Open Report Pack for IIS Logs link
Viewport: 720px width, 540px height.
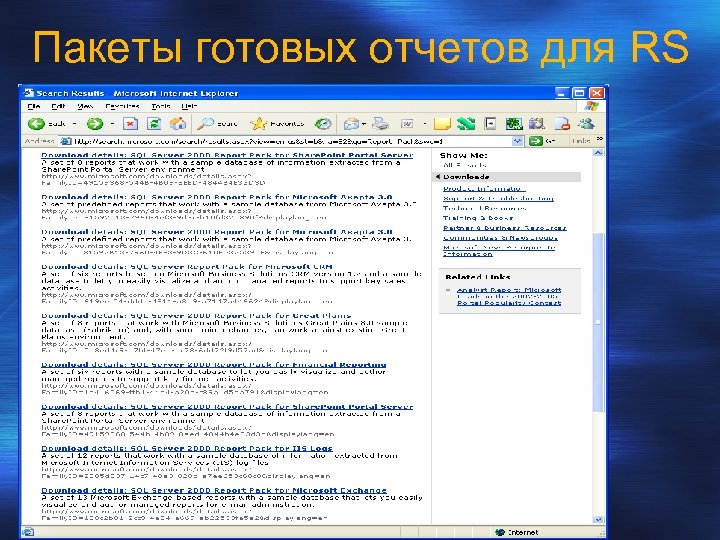point(186,448)
